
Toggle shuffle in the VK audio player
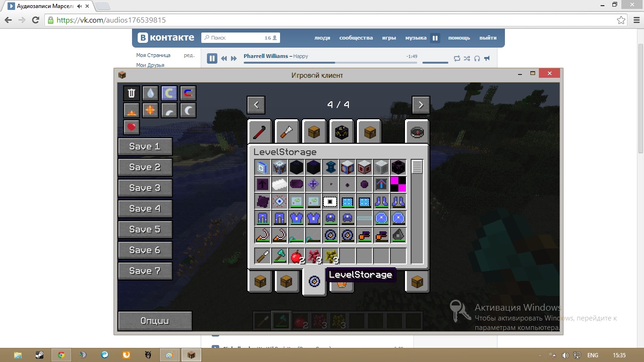(x=467, y=58)
